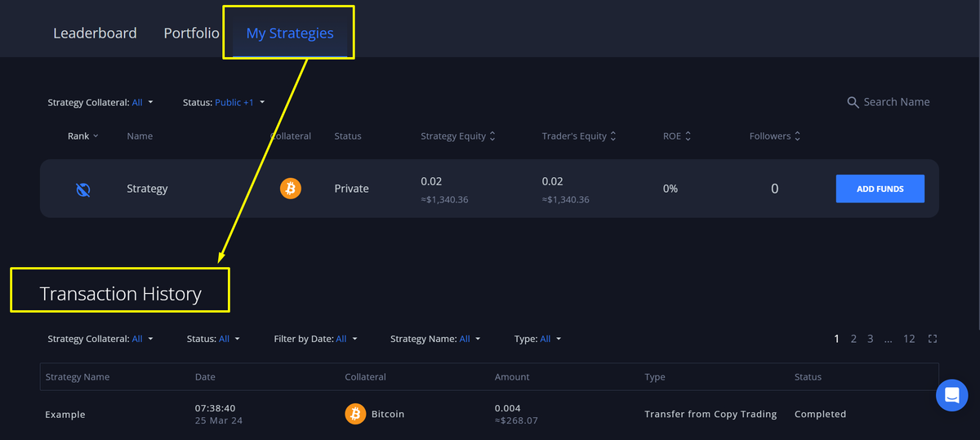This screenshot has width=980, height=440.
Task: Expand transaction table to fullscreen
Action: 933,339
